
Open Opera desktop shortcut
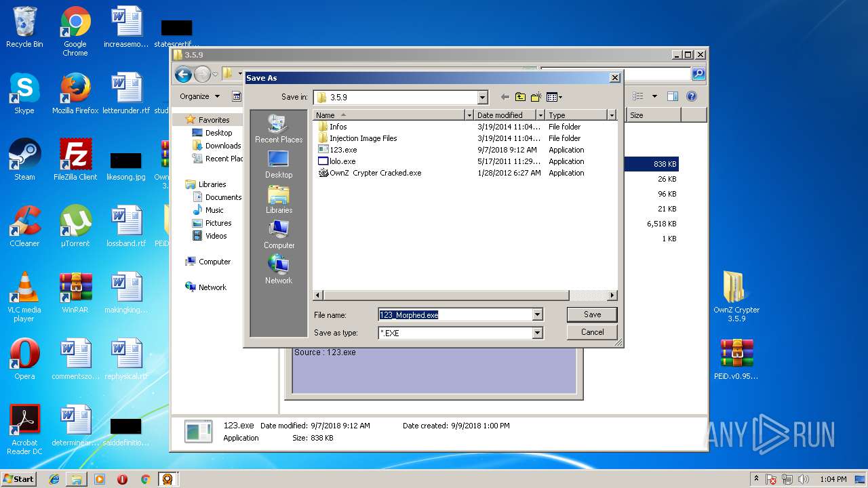click(24, 359)
